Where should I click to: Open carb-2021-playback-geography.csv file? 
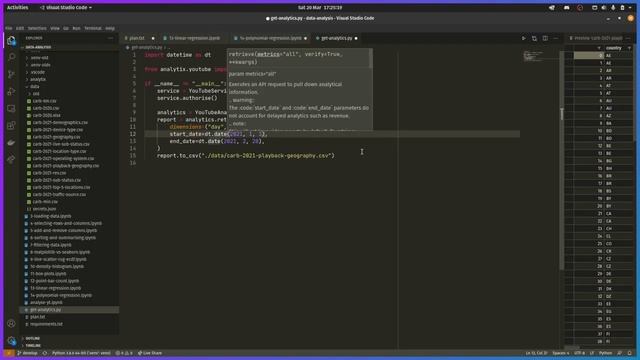click(66, 166)
